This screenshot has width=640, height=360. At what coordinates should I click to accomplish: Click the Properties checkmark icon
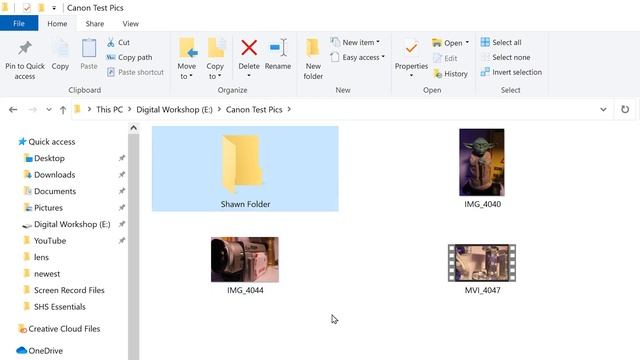coord(411,49)
